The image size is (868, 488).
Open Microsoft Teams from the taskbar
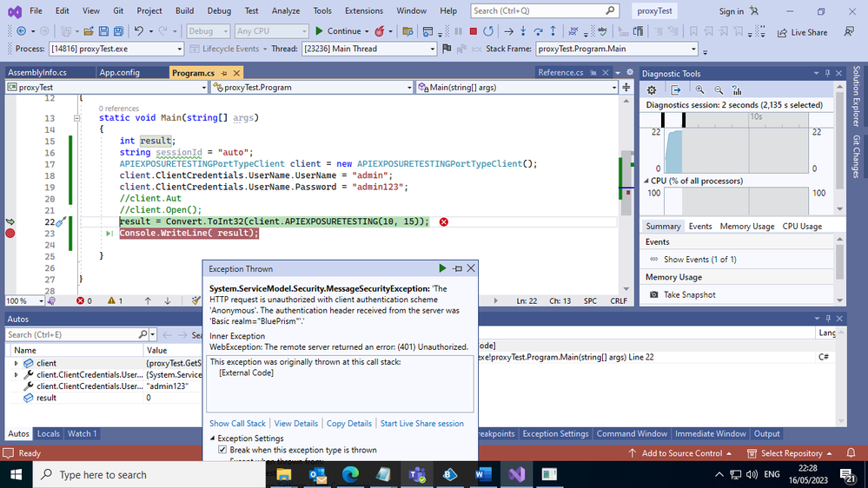coord(416,474)
